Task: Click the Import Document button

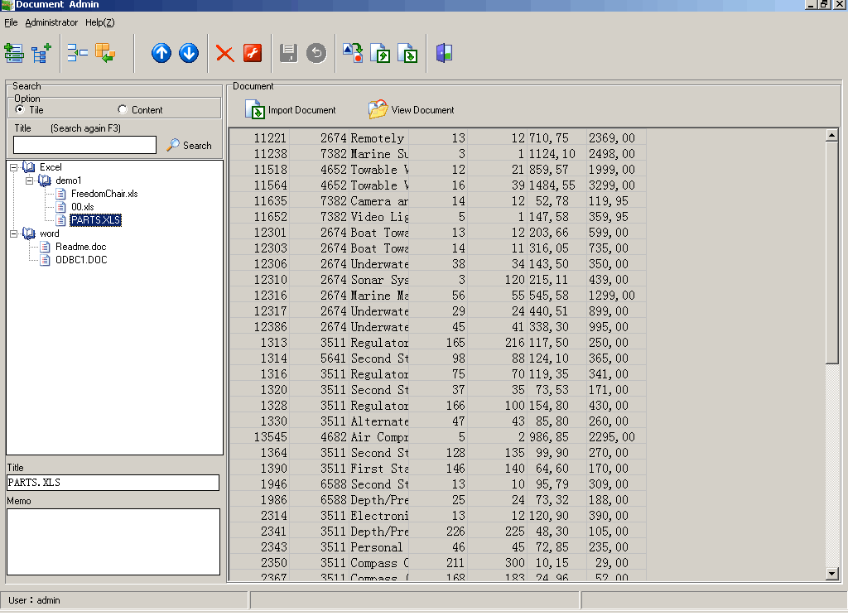Action: (x=291, y=109)
